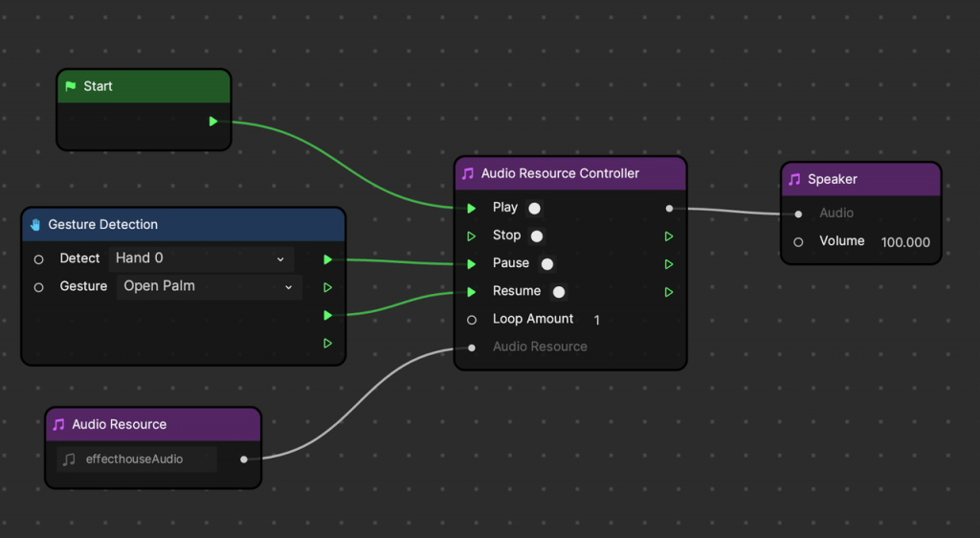Click the Audio Resource node output port
The height and width of the screenshot is (538, 980).
pos(244,460)
